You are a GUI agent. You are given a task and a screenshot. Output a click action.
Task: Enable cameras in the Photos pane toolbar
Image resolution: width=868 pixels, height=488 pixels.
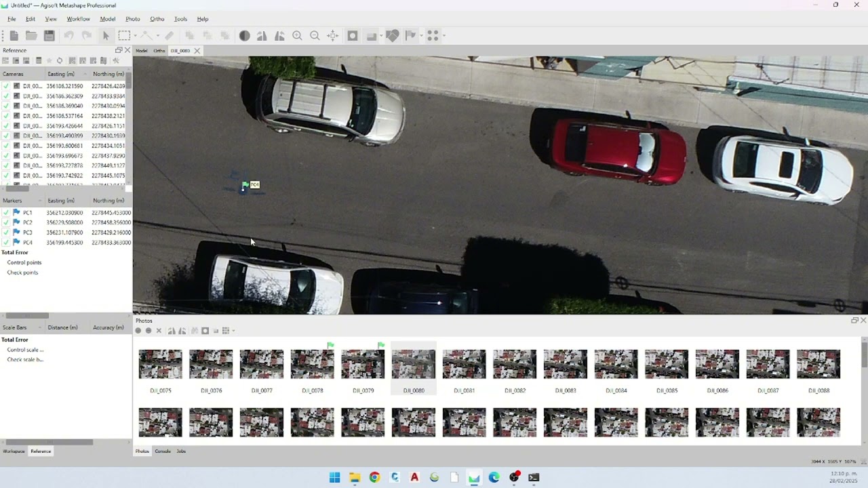138,331
